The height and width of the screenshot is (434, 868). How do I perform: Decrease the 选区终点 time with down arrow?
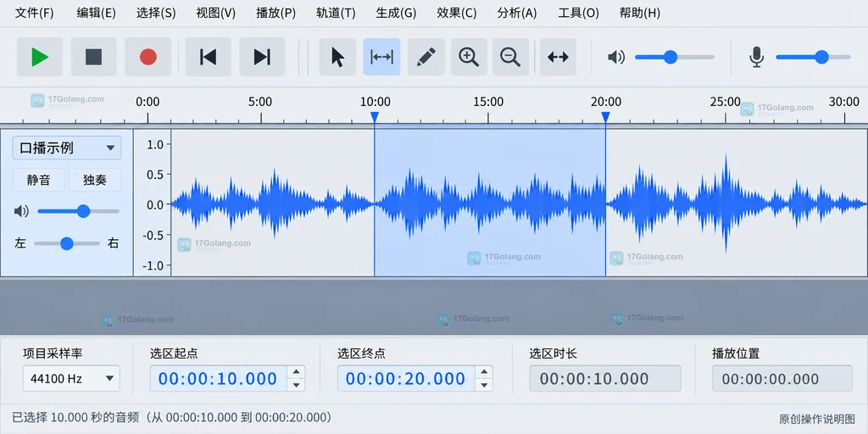pyautogui.click(x=484, y=385)
